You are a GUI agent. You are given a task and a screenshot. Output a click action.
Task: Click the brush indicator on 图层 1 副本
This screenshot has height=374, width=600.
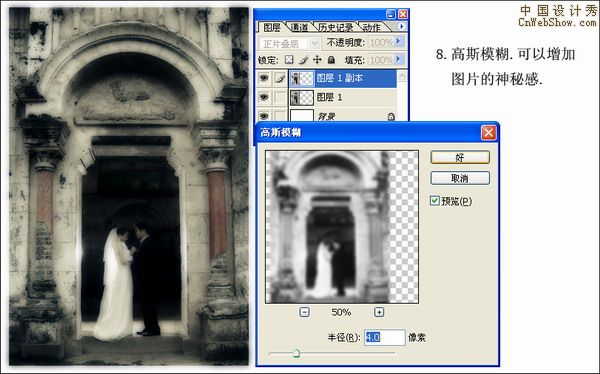(x=280, y=78)
